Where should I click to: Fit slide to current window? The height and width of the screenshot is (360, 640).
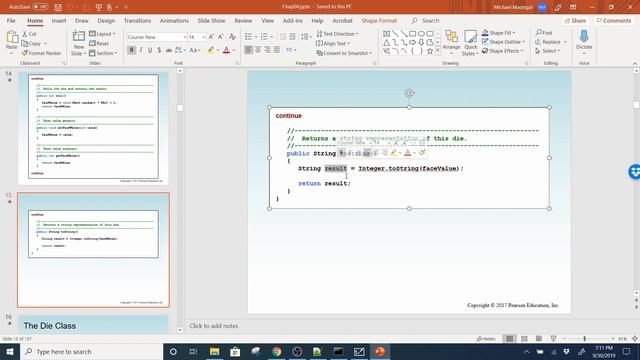pos(635,339)
